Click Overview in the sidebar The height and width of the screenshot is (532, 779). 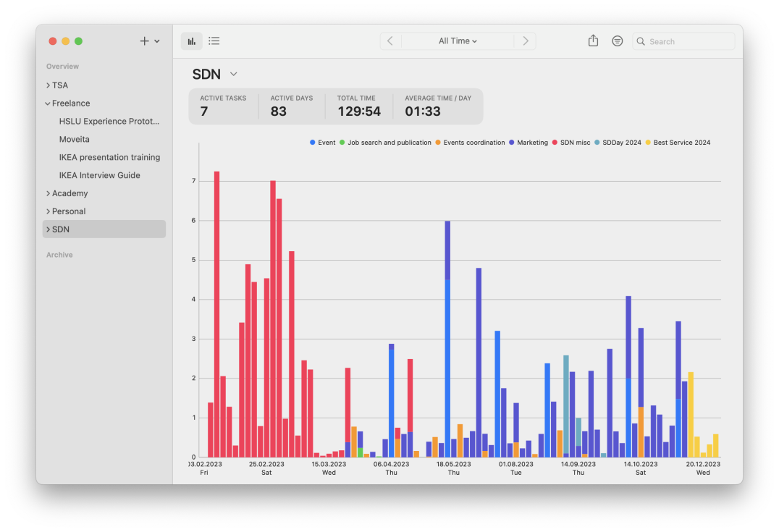click(x=62, y=67)
